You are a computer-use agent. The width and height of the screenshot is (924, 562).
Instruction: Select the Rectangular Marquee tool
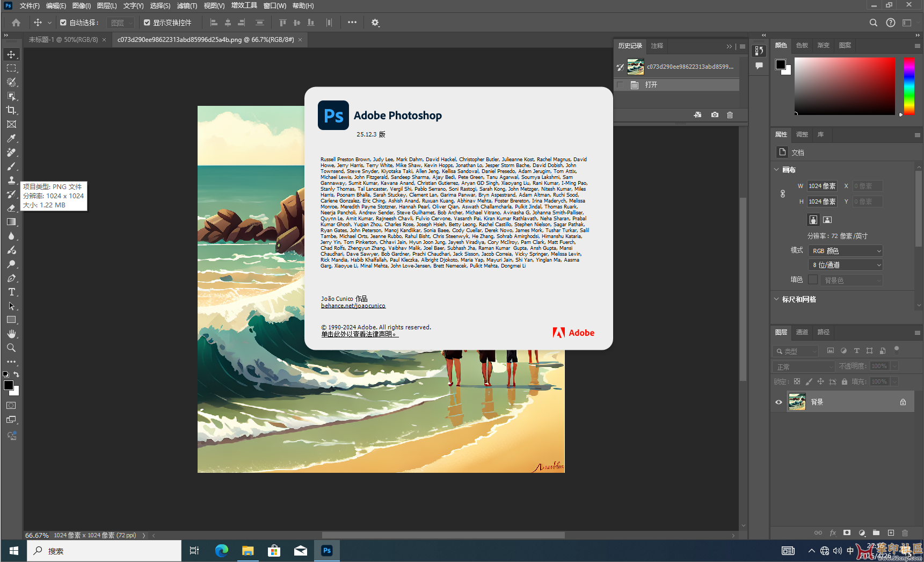point(11,68)
